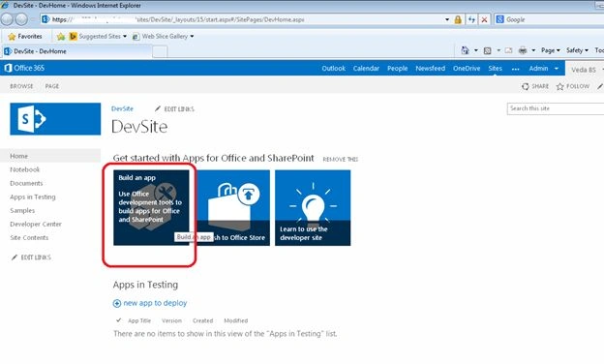This screenshot has width=604, height=364.
Task: Sort by the Modified column header
Action: tap(236, 320)
